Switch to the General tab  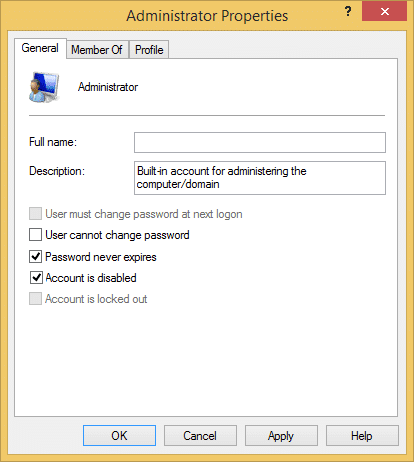coord(40,48)
